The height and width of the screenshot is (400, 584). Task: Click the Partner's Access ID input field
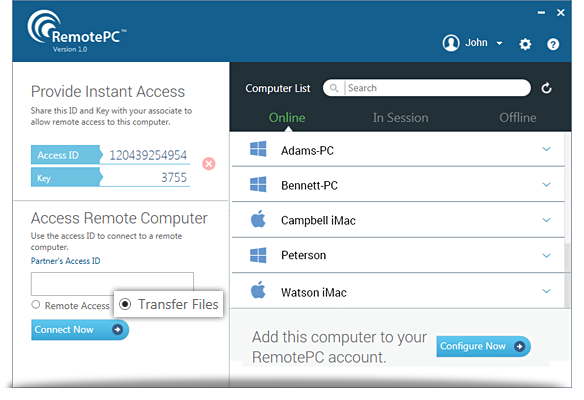tap(112, 284)
